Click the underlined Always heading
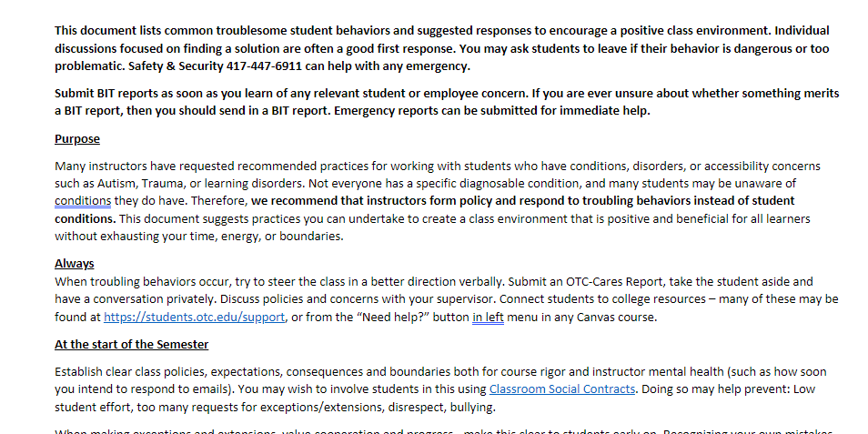The image size is (868, 434). [74, 264]
